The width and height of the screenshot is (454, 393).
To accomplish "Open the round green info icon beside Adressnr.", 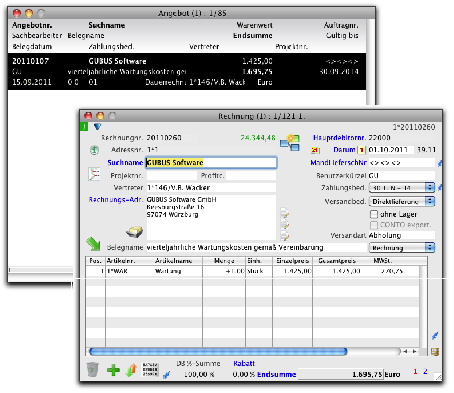I will coord(95,150).
